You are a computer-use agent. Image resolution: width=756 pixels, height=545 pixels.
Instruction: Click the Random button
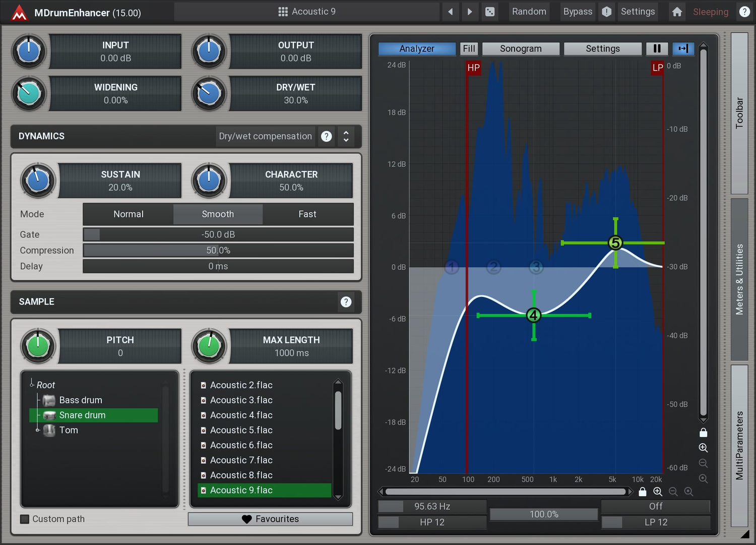pyautogui.click(x=529, y=12)
